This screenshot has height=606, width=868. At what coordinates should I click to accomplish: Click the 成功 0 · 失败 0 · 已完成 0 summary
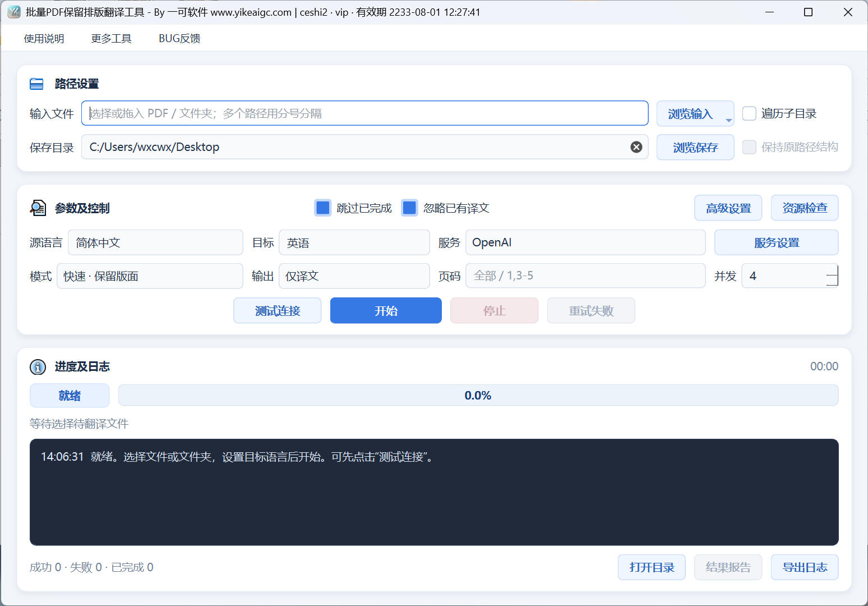[x=91, y=567]
